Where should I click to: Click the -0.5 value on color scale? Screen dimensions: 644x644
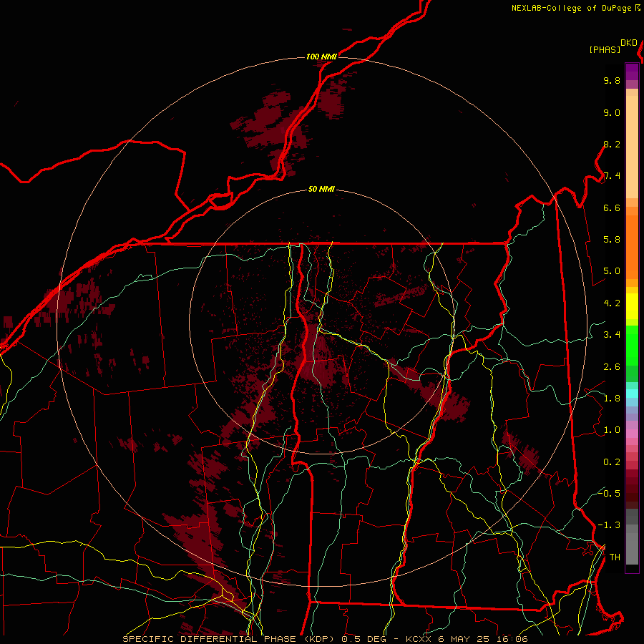[x=609, y=494]
